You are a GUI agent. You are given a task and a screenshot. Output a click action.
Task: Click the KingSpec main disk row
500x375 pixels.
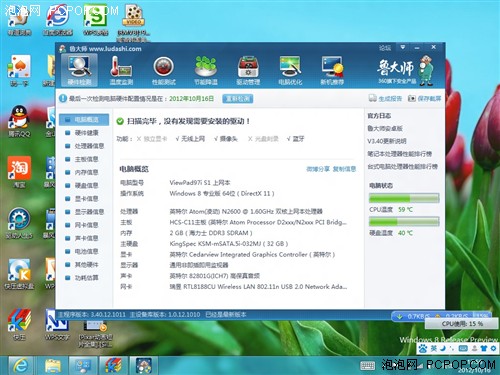pos(204,244)
